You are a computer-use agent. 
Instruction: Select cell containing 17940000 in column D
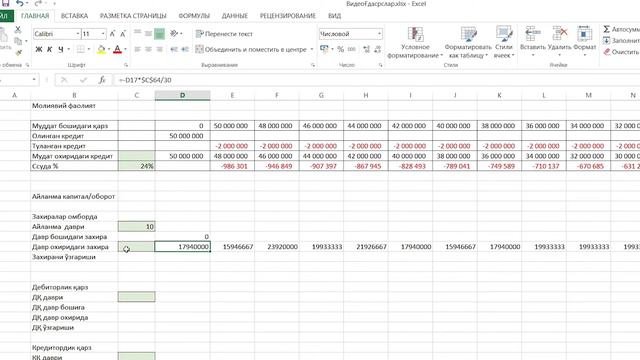182,247
